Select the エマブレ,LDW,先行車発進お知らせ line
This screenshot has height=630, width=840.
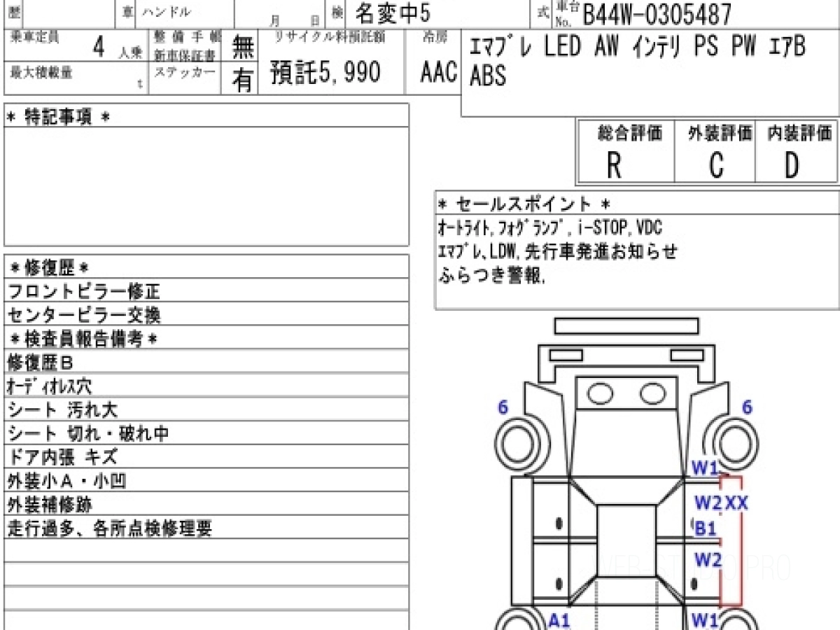(x=558, y=252)
